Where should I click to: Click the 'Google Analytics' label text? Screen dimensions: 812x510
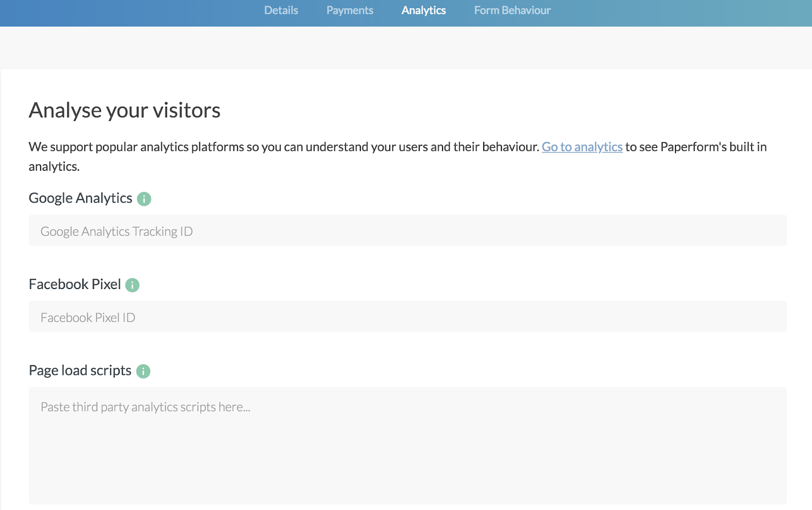tap(81, 198)
